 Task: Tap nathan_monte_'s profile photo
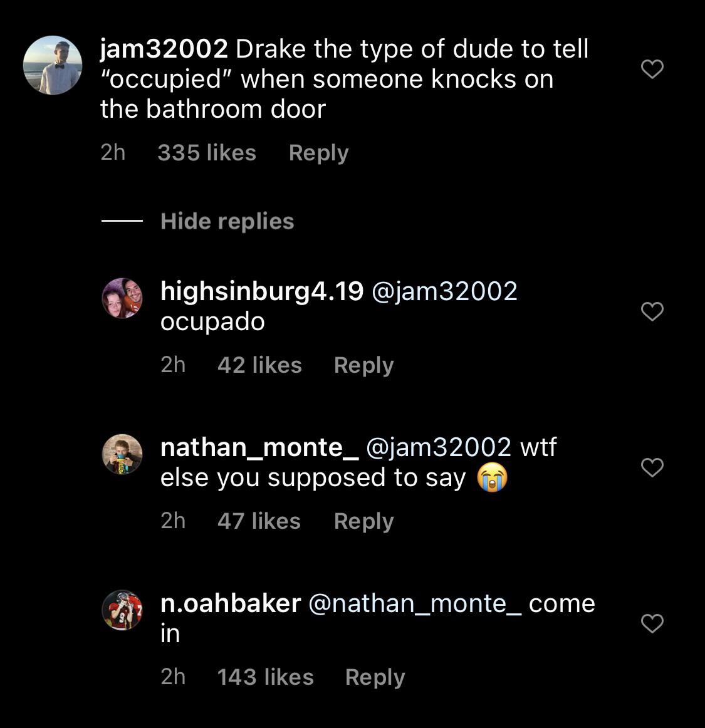click(x=122, y=454)
